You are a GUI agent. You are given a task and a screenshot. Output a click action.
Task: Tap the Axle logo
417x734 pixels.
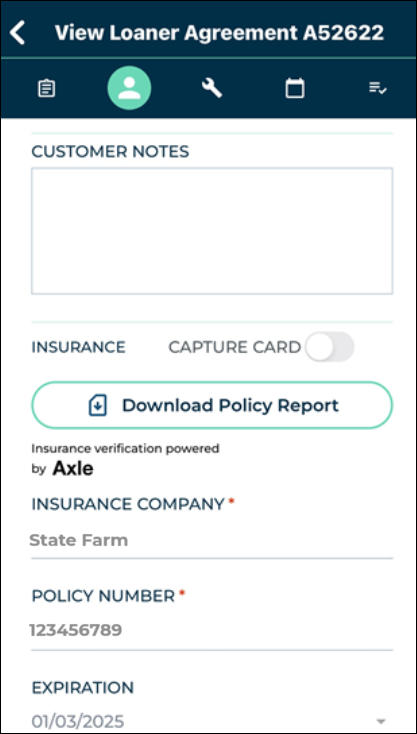click(x=73, y=469)
